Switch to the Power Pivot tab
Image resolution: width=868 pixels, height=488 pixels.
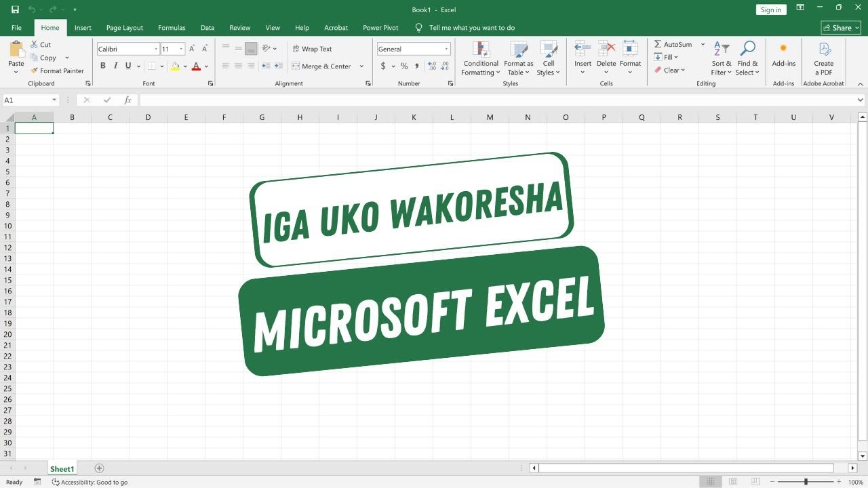(380, 28)
